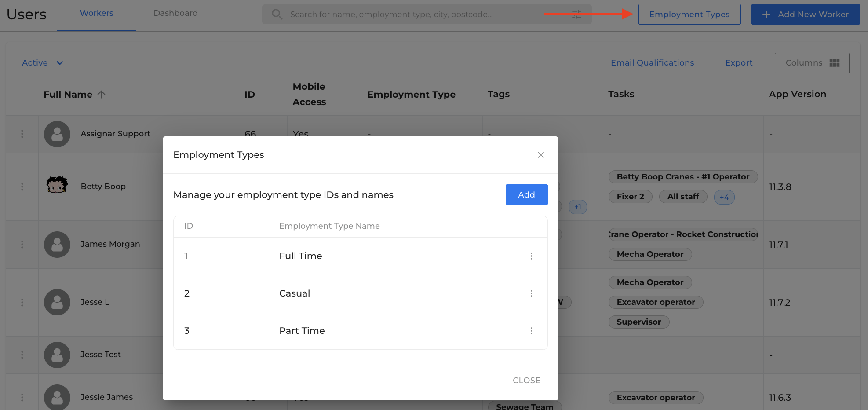Open the Jesse Test worker name

(101, 355)
